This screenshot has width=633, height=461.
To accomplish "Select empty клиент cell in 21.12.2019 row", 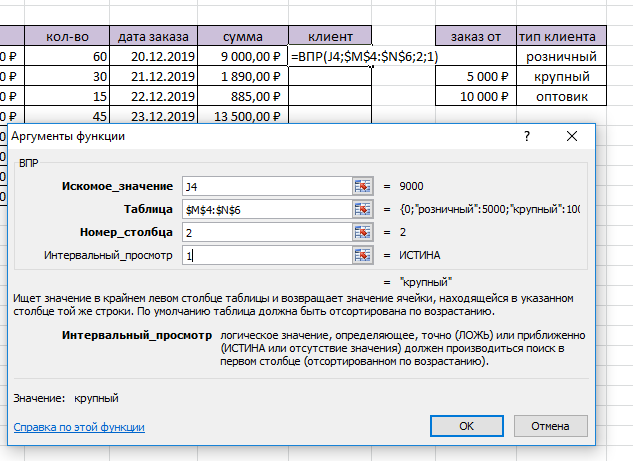I will [x=330, y=76].
